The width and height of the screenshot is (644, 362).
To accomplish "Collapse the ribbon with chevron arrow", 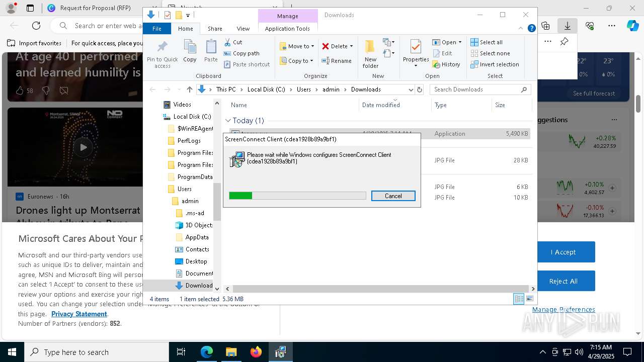I will point(522,29).
